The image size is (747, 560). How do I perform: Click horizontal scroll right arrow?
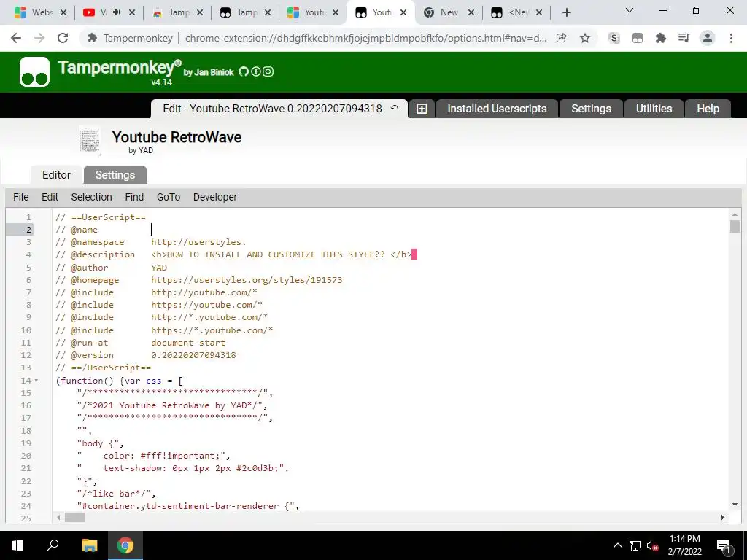(723, 518)
